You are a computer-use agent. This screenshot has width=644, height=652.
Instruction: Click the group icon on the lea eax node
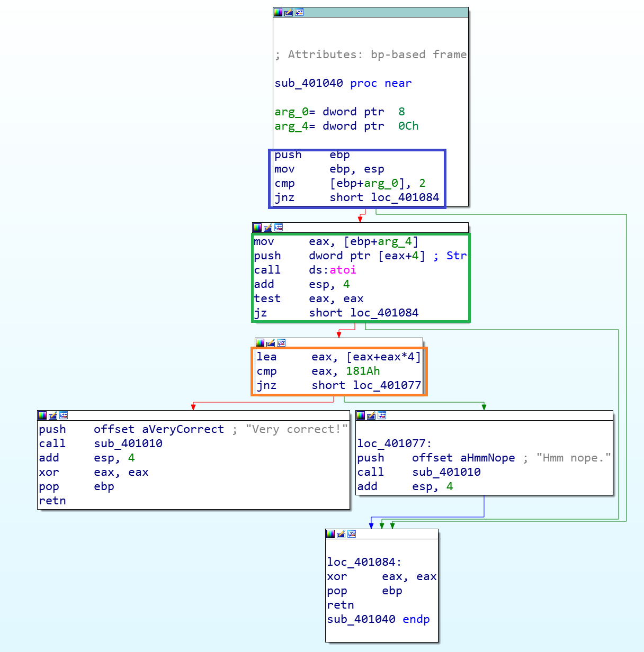coord(281,343)
